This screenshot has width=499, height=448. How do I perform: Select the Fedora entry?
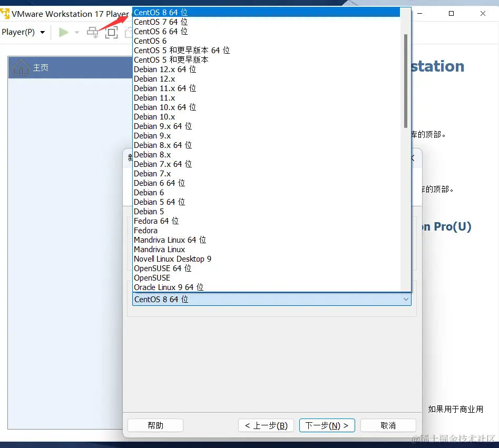[x=266, y=231]
